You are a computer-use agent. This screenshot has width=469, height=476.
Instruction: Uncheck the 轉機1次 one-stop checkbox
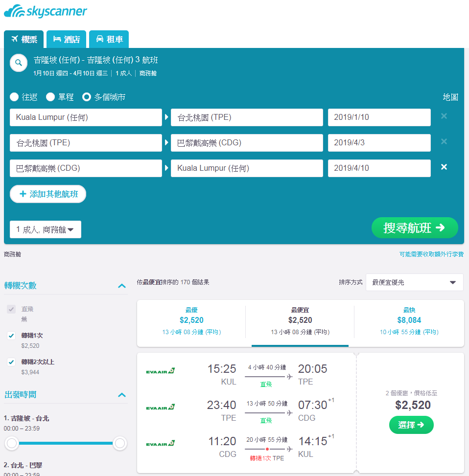pos(11,336)
